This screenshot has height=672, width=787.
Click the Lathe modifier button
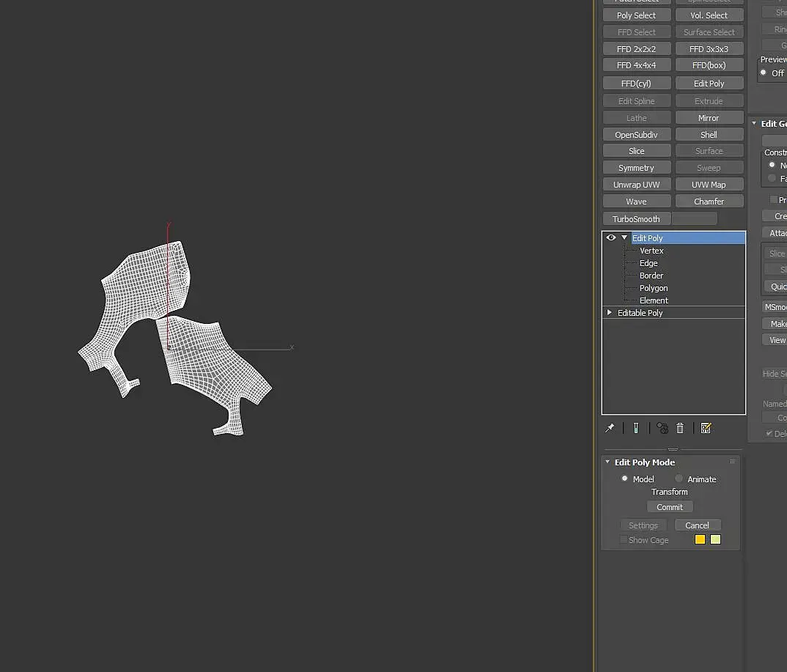click(637, 118)
